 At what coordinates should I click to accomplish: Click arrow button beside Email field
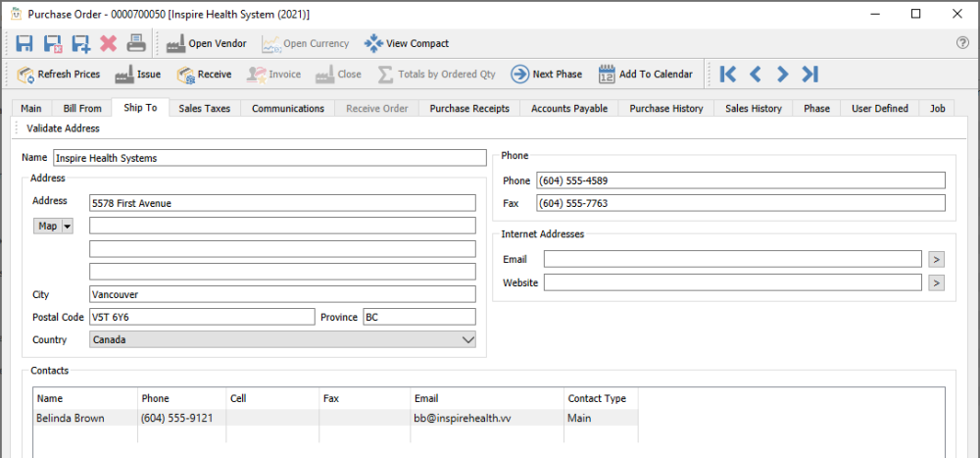point(936,260)
